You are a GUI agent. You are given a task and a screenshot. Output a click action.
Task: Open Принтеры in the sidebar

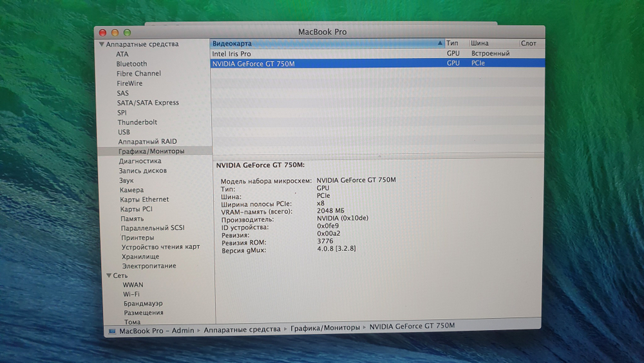point(138,238)
